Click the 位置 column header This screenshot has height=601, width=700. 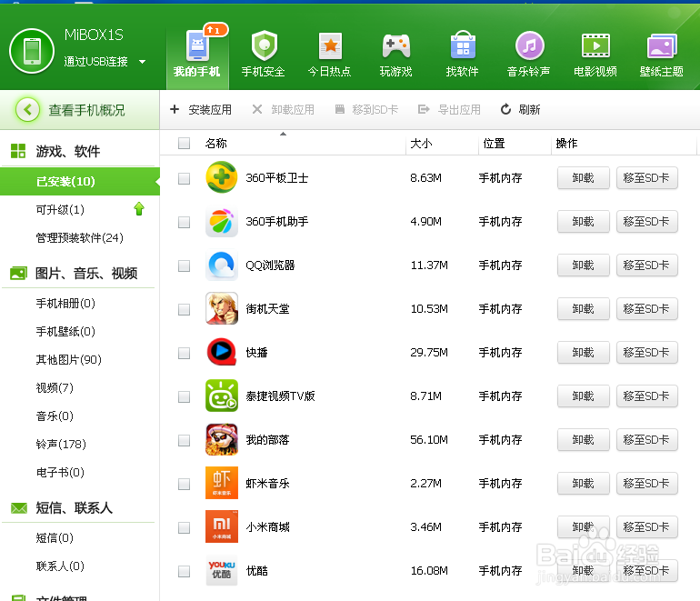pos(494,144)
